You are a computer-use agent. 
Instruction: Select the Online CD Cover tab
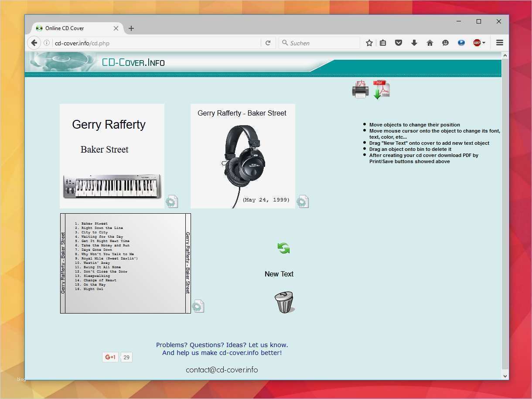click(x=77, y=28)
